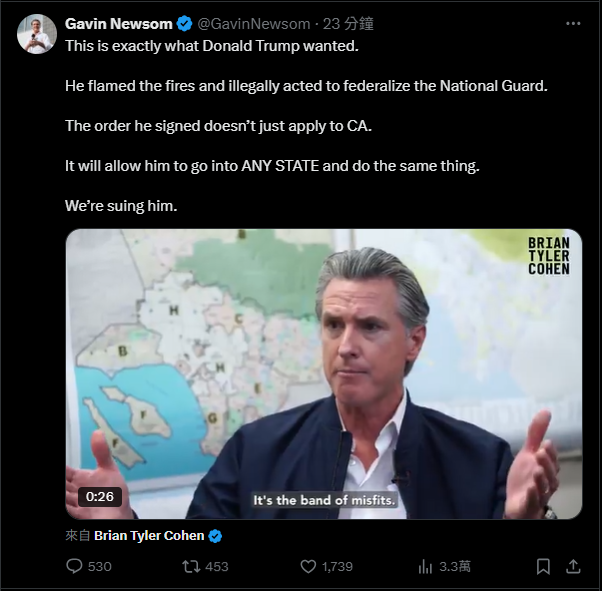Click the 23 分鐘 timestamp
This screenshot has height=591, width=602.
pos(349,24)
